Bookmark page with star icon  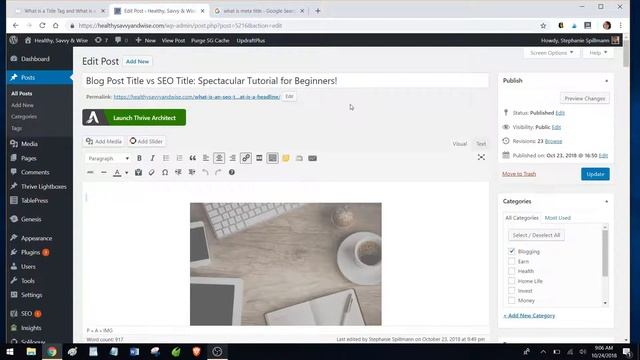tap(543, 26)
